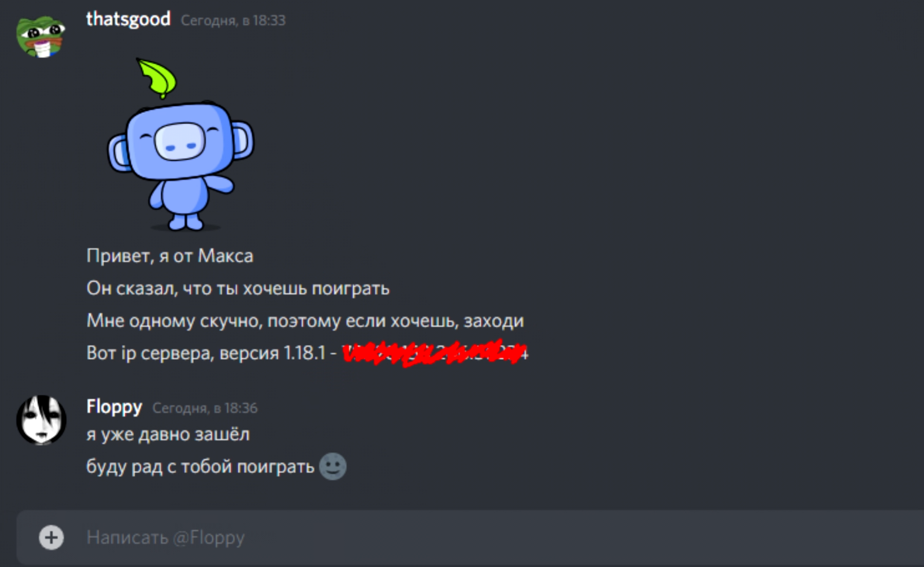Select the 'Привет, я от Макса' message

point(170,256)
